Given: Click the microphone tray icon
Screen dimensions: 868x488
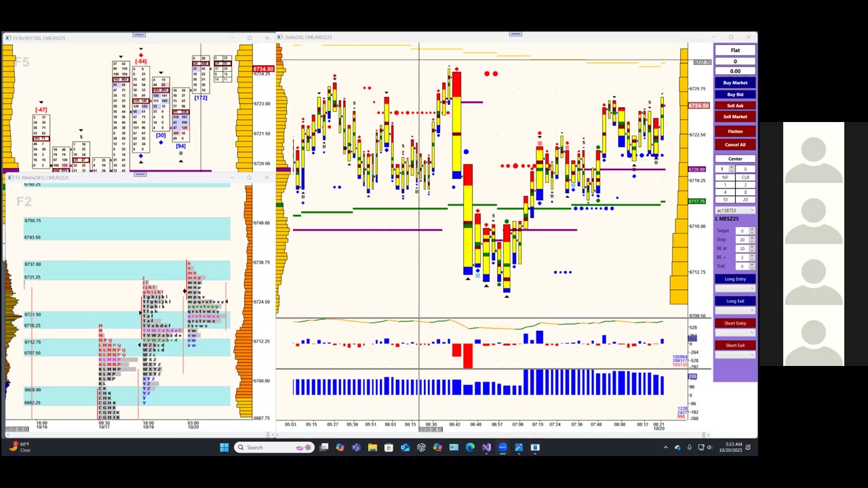Looking at the screenshot, I should [x=690, y=447].
